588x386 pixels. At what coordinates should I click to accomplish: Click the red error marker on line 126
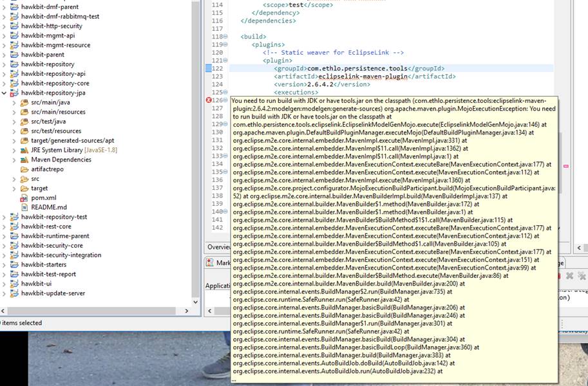pyautogui.click(x=209, y=100)
